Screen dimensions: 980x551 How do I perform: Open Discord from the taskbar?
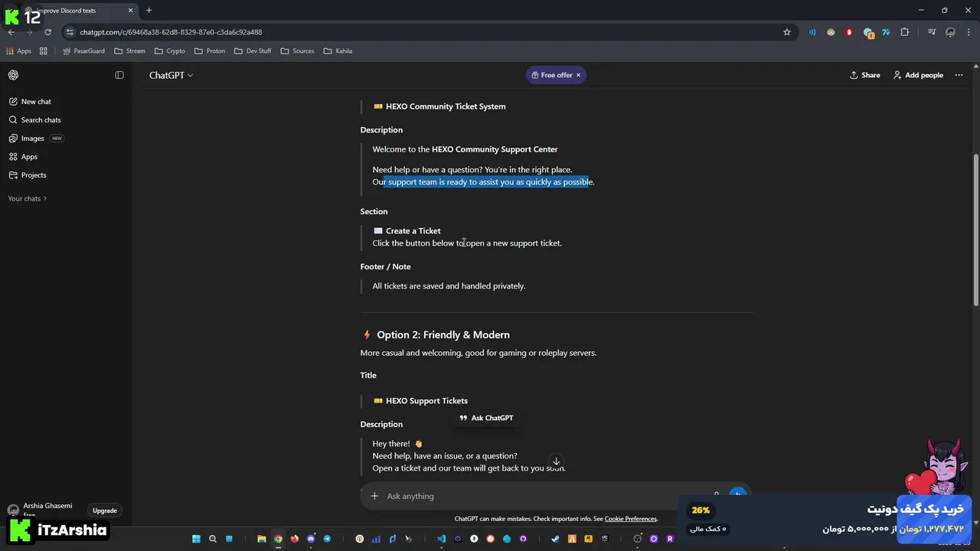tap(311, 539)
